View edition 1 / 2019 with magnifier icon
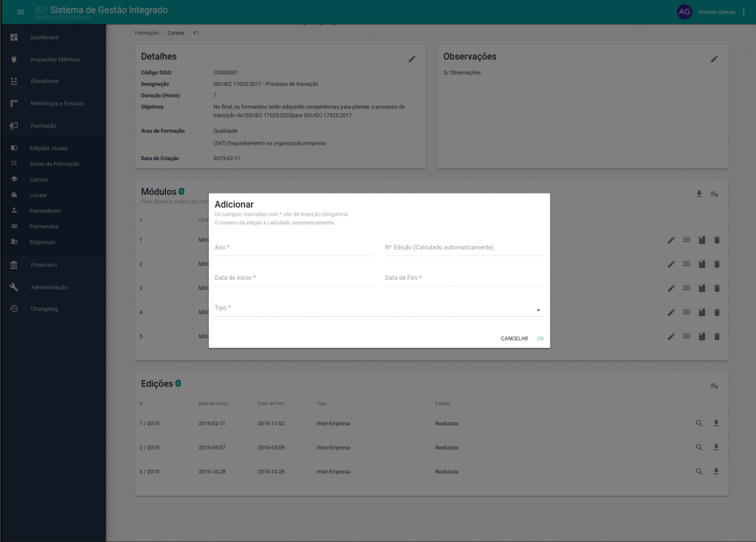Image resolution: width=756 pixels, height=542 pixels. click(x=699, y=423)
